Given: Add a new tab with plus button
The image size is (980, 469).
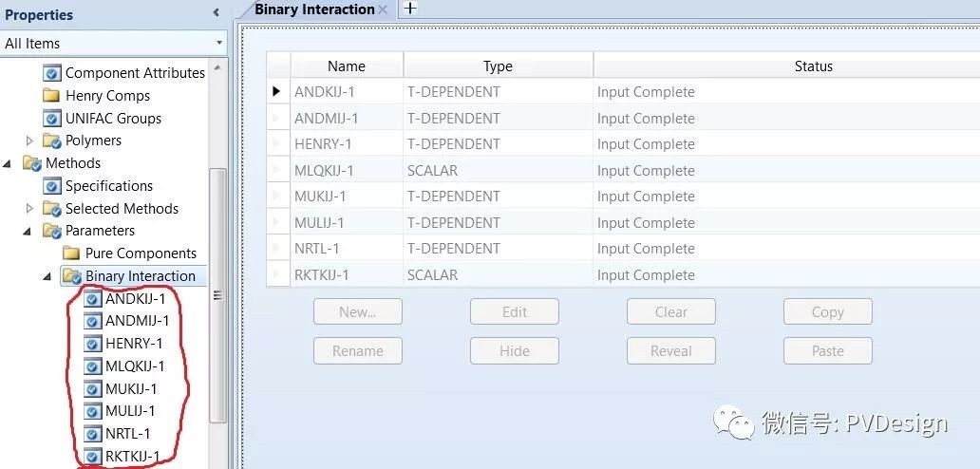Looking at the screenshot, I should (409, 9).
